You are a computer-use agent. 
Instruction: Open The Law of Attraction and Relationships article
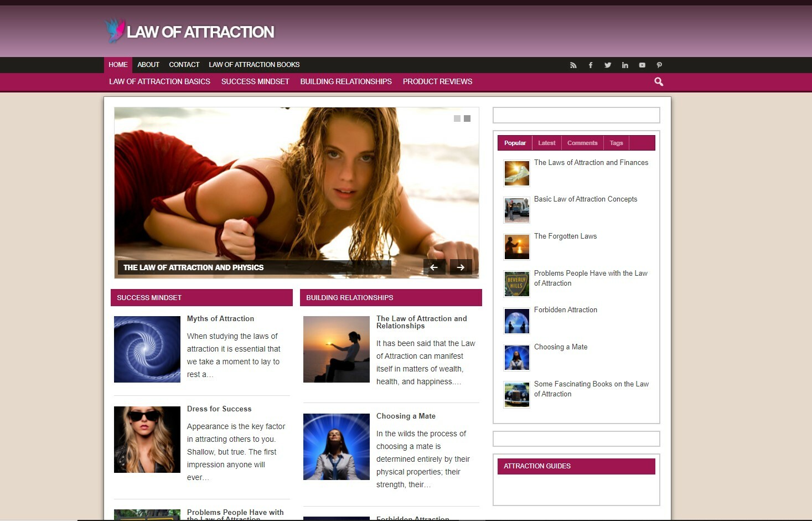click(x=422, y=322)
